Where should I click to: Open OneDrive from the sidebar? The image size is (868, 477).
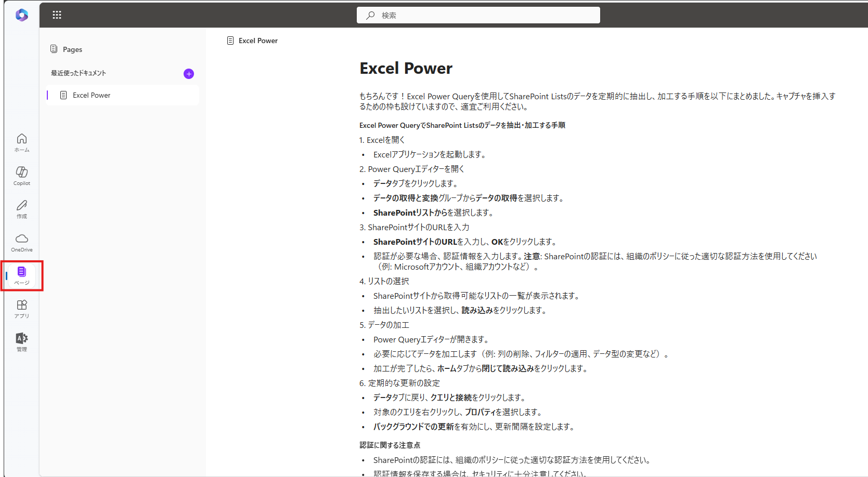[x=21, y=242]
